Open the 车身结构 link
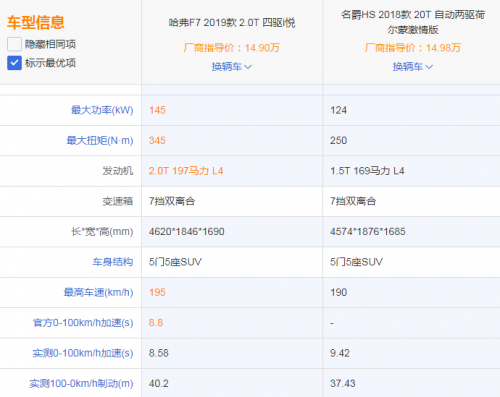This screenshot has height=397, width=500. pos(113,262)
